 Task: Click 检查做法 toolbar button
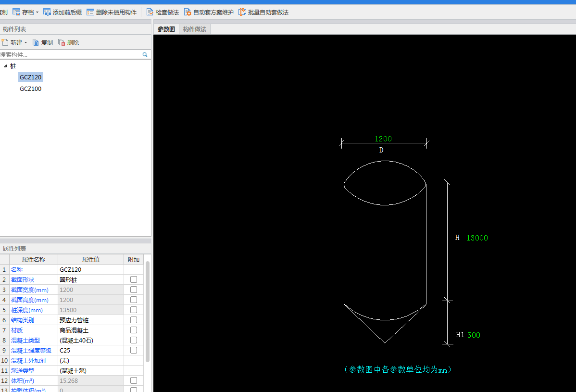click(163, 12)
